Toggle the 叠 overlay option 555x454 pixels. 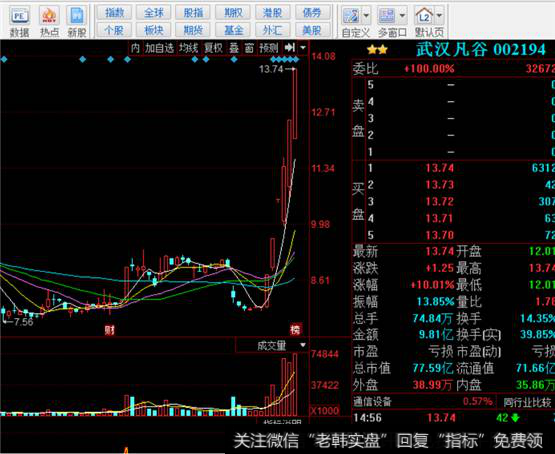234,48
